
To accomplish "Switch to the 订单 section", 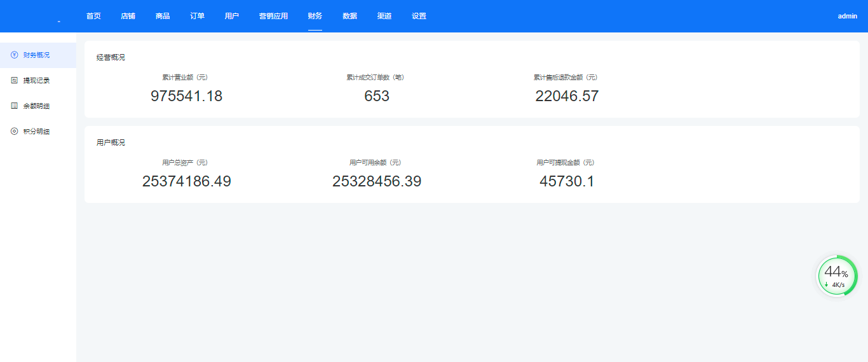I will pos(197,16).
